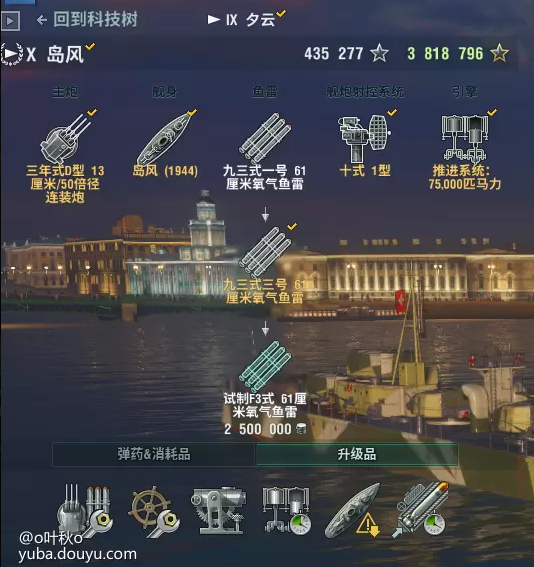Open the steering gear modification upgrade slot
This screenshot has width=534, height=567.
coord(154,511)
